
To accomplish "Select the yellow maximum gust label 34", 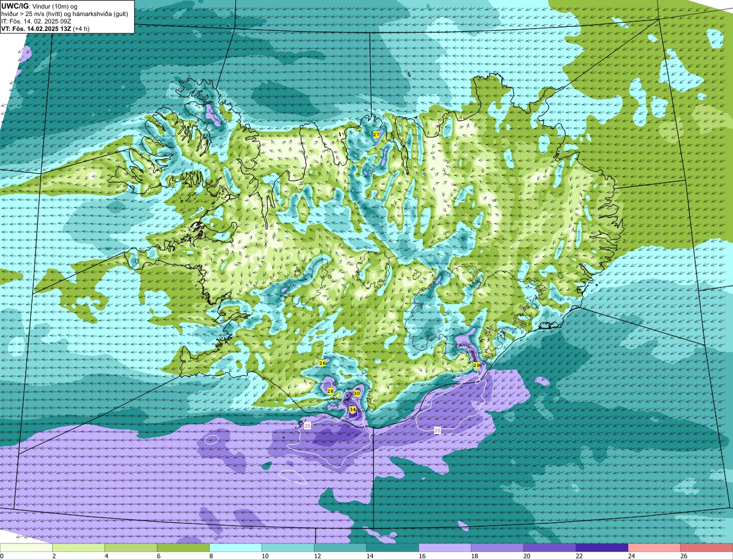I will (353, 410).
